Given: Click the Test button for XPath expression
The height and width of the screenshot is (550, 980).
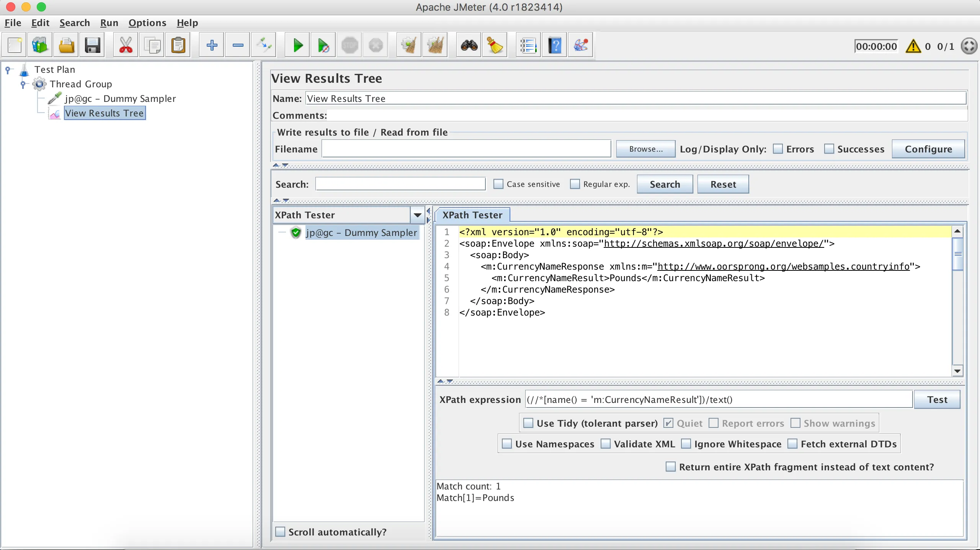Looking at the screenshot, I should (x=937, y=399).
